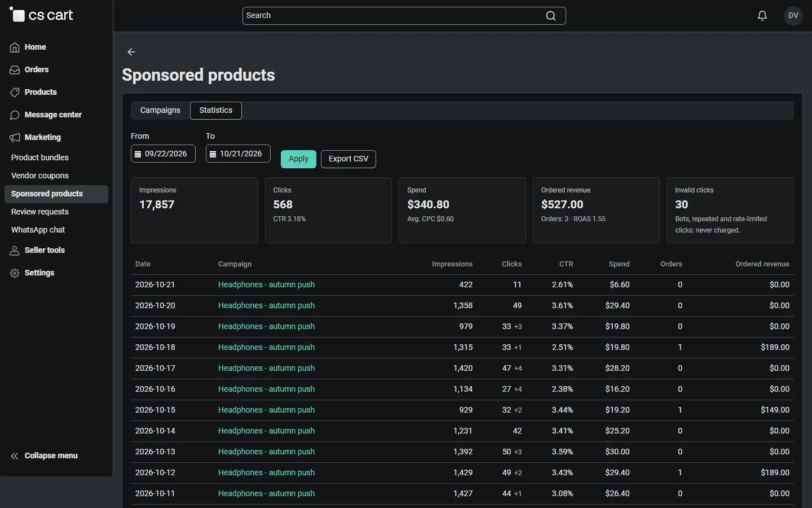The width and height of the screenshot is (812, 508).
Task: Open campaign link for 2026-10-15 row
Action: pyautogui.click(x=266, y=410)
